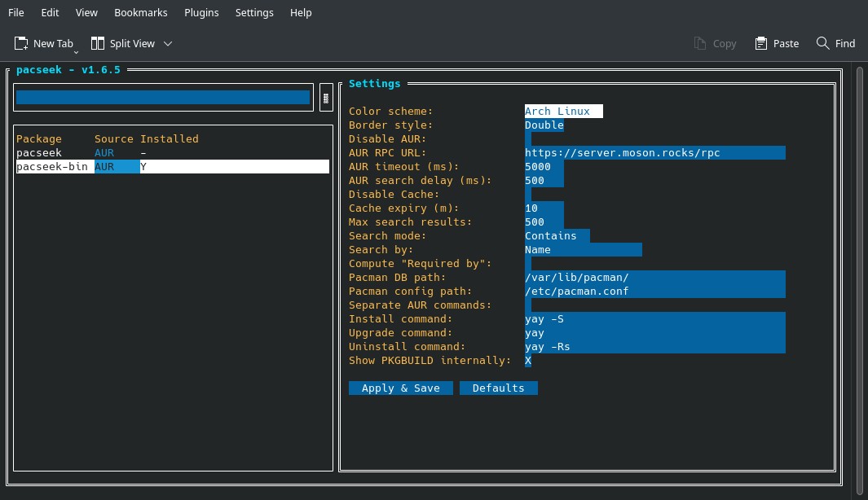Click the Source column header

pos(113,138)
